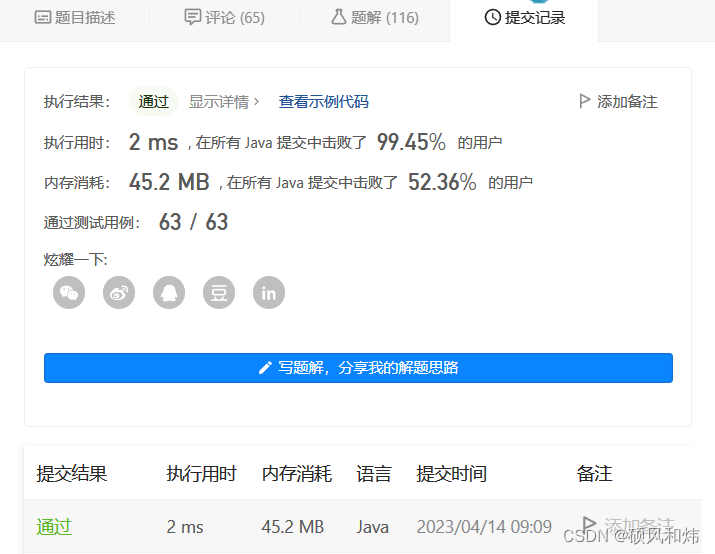Click the 2023/04/14 09:09 timestamp cell
Screen dimensions: 715x554
484,527
